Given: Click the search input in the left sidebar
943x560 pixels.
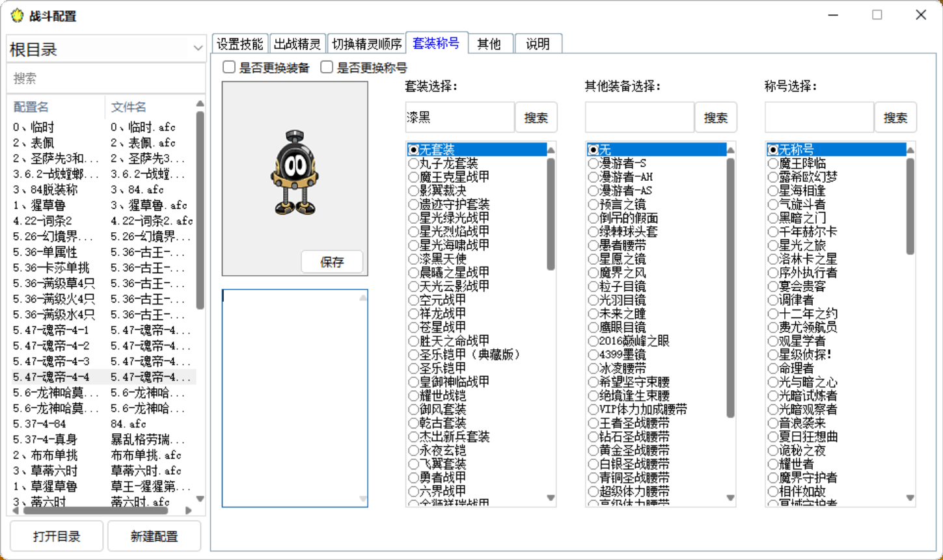Looking at the screenshot, I should 104,78.
